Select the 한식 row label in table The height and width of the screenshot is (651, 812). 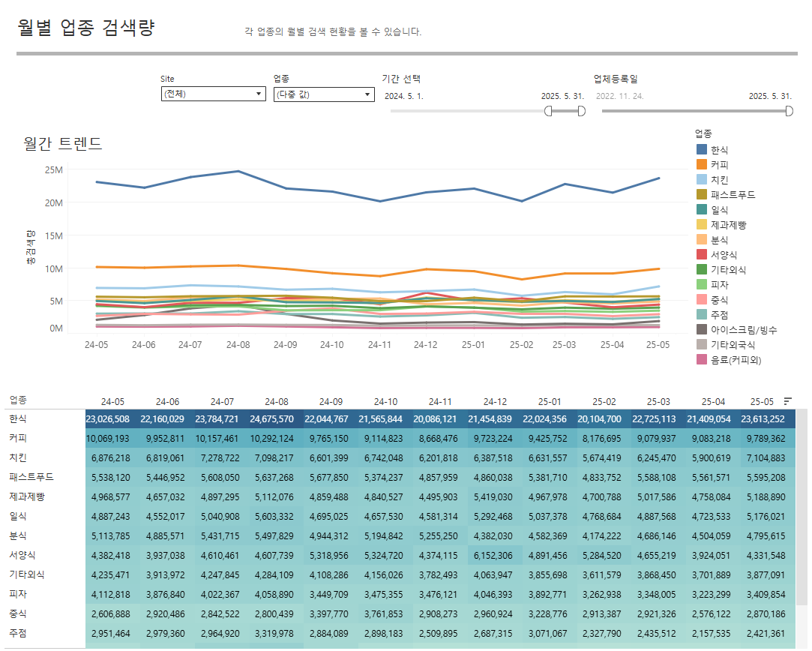pyautogui.click(x=17, y=418)
